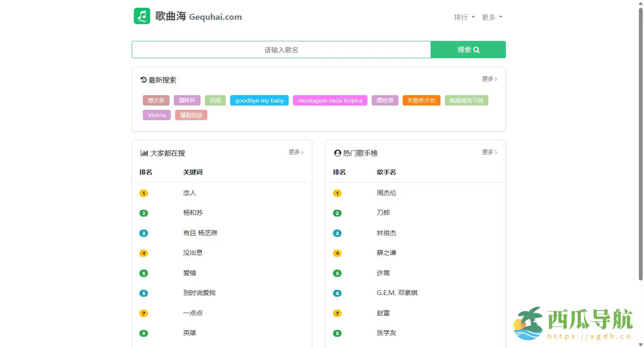Open the 没出息 keyword link
Screen dimensions: 644x348
pos(193,253)
